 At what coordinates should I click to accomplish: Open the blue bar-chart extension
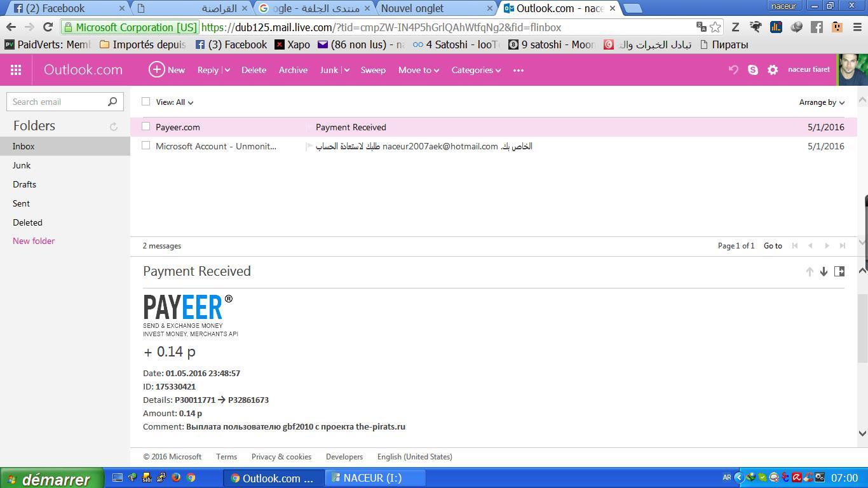(x=776, y=27)
